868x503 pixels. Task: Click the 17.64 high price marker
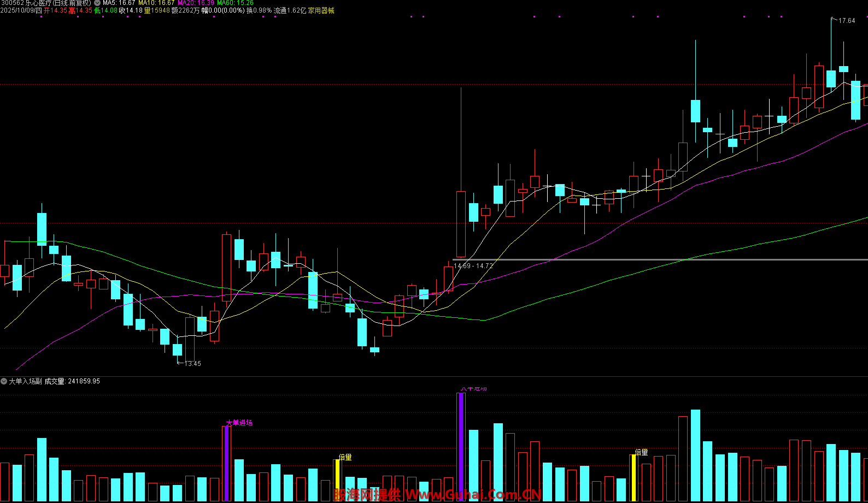(846, 21)
